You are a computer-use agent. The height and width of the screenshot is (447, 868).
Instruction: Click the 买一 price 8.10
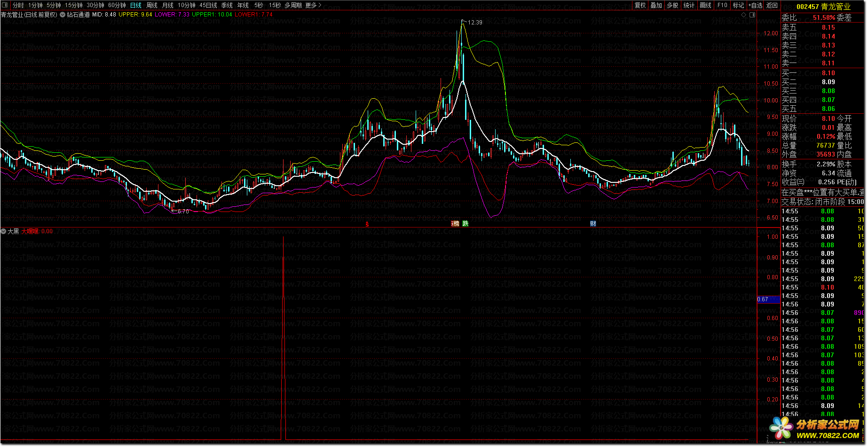tap(829, 73)
